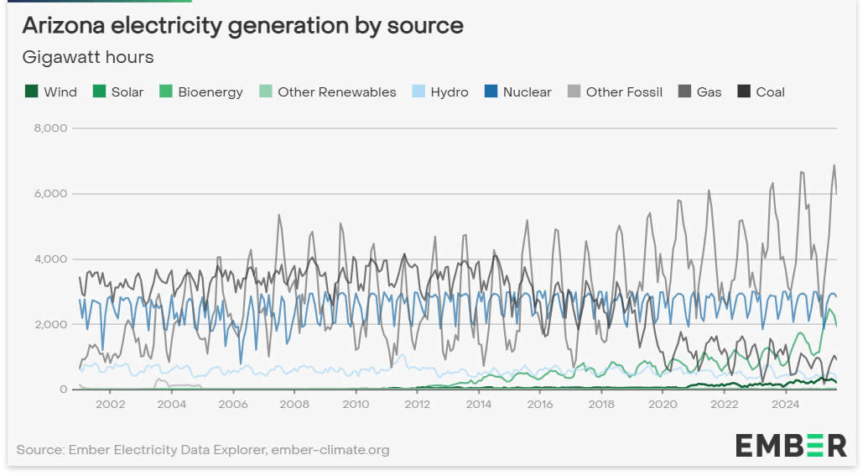Click the Wind legend color square

coord(32,92)
